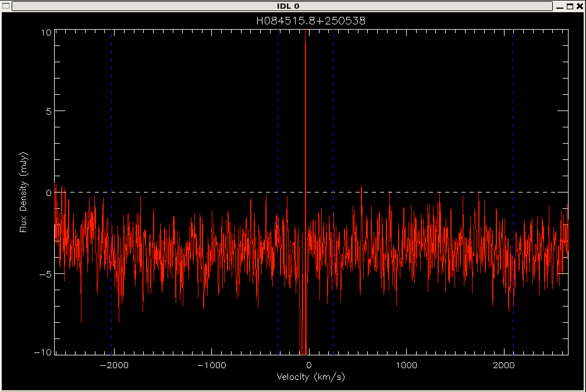Maximize the IDL 0 window
Viewport: 586px width, 392px height.
pyautogui.click(x=570, y=6)
